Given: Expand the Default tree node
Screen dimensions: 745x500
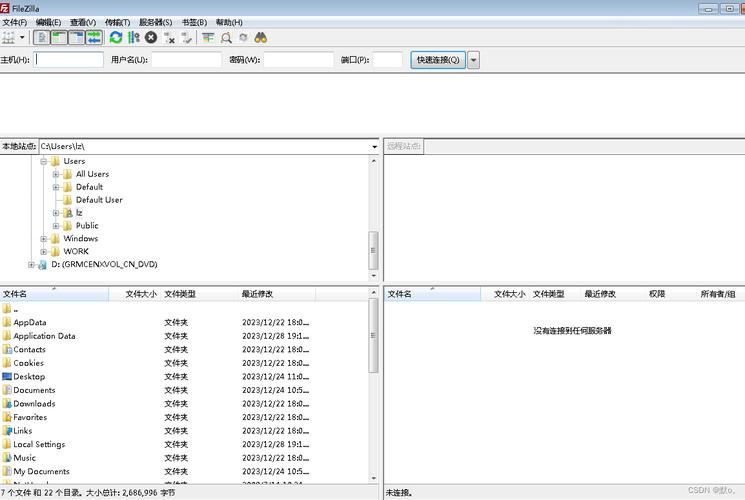Looking at the screenshot, I should coord(56,187).
